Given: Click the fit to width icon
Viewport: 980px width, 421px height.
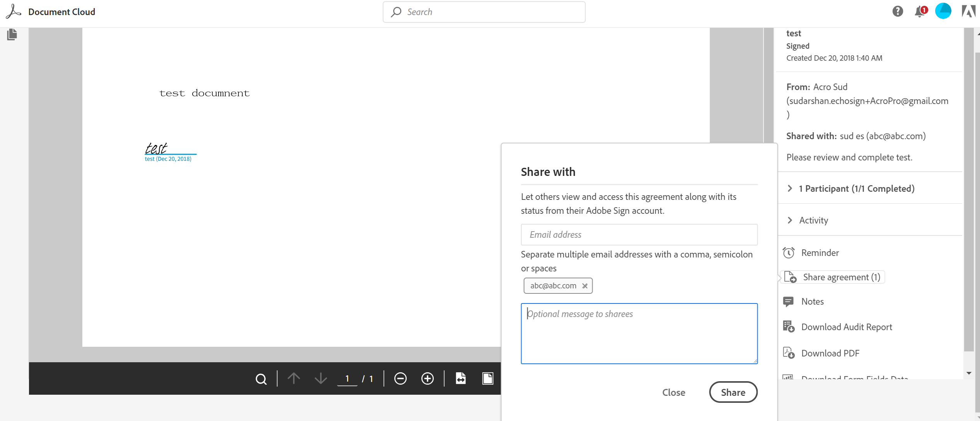Looking at the screenshot, I should 460,378.
